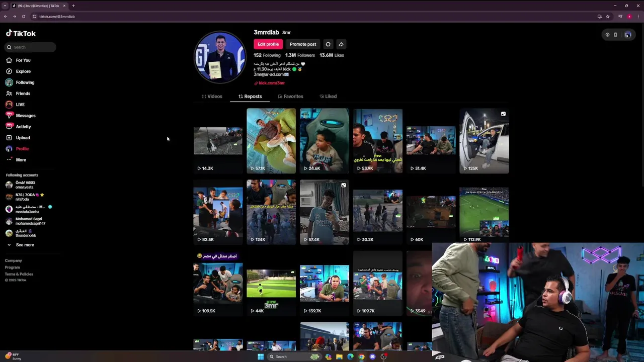Image resolution: width=644 pixels, height=362 pixels.
Task: Open the video with 30.2K views
Action: point(378,212)
